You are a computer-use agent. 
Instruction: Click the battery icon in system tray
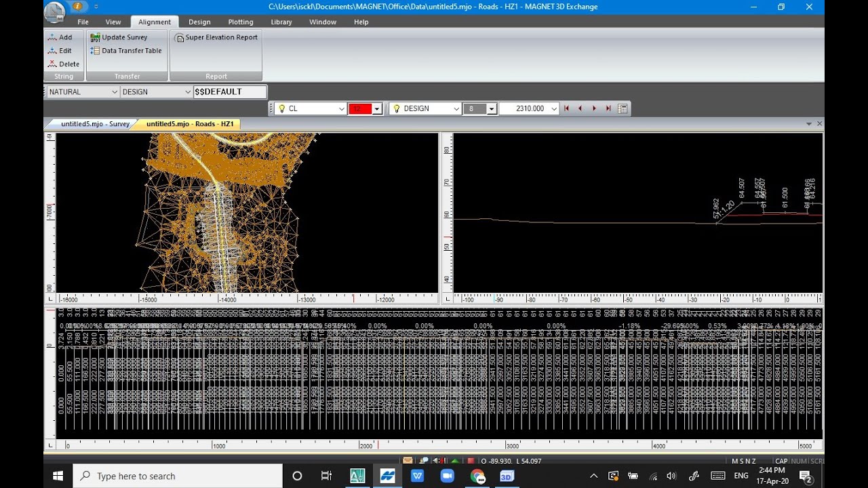pos(633,476)
